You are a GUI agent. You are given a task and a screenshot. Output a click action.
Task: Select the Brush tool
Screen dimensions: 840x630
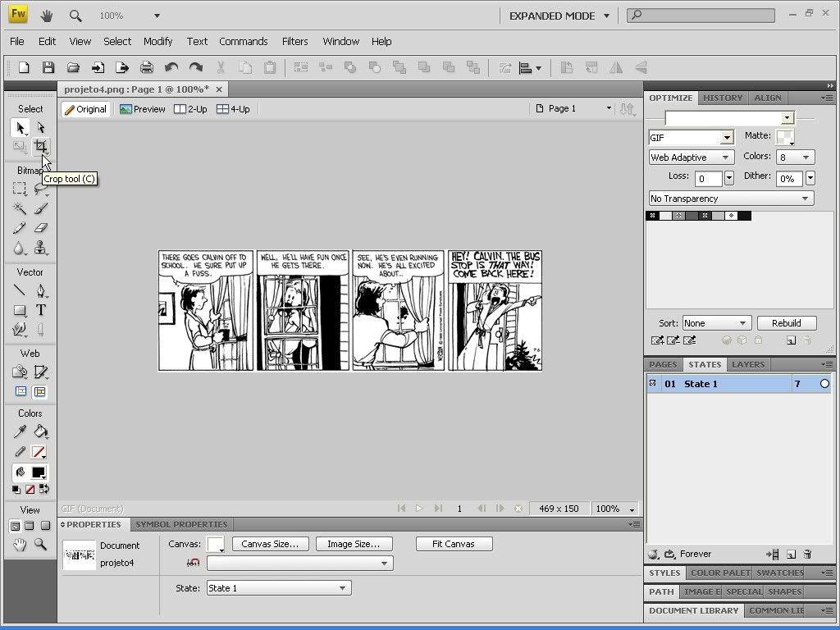click(41, 208)
